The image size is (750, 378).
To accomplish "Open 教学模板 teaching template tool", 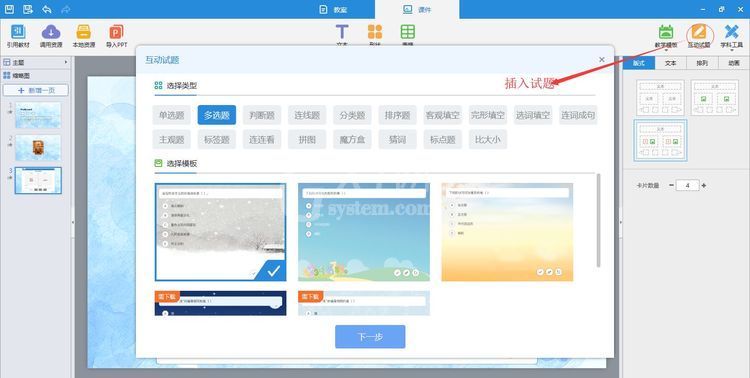I will (666, 36).
